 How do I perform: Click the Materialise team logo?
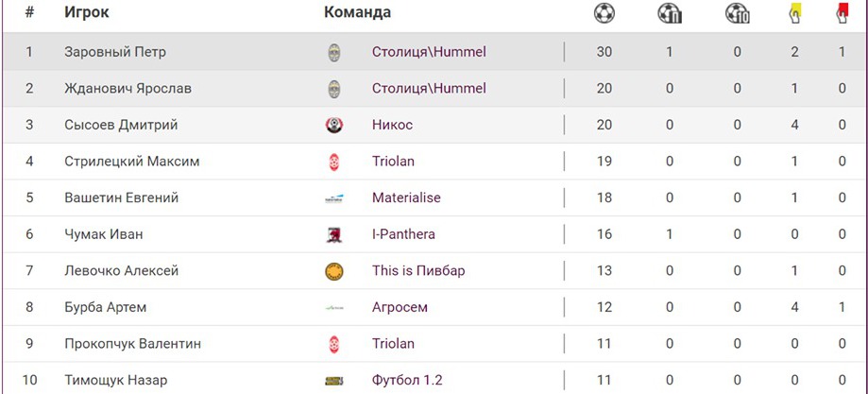coord(333,198)
